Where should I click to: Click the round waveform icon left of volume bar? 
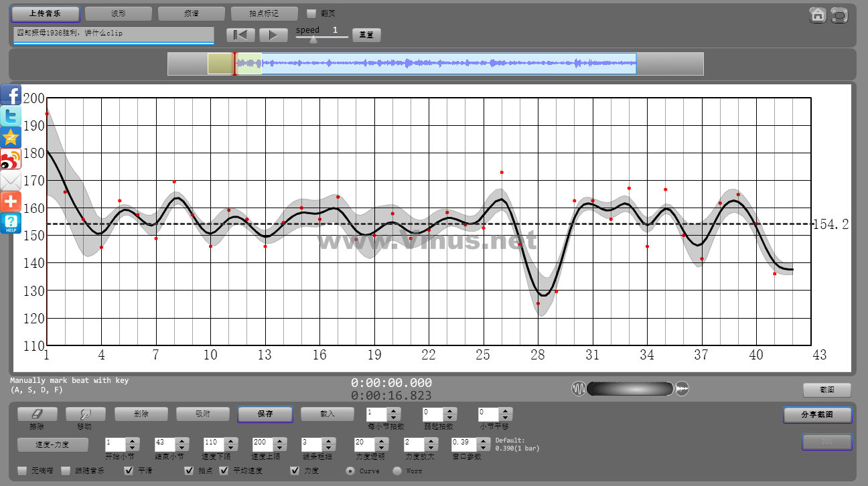(x=579, y=388)
